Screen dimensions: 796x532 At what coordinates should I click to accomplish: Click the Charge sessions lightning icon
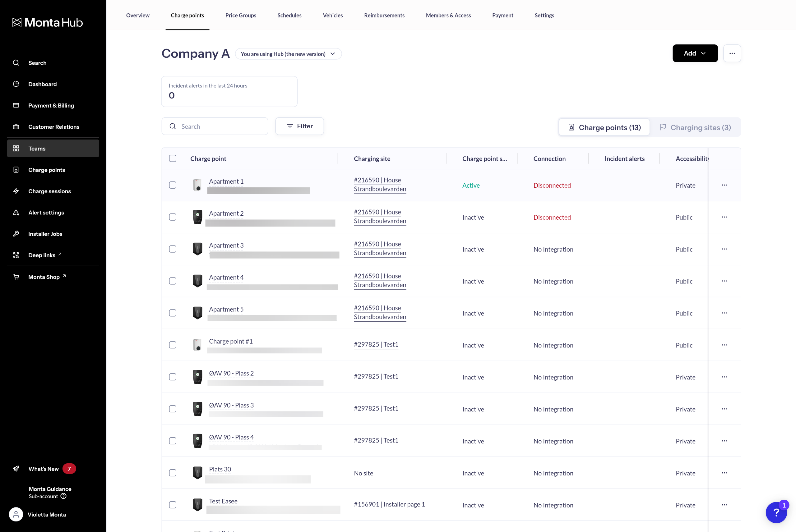(x=16, y=191)
